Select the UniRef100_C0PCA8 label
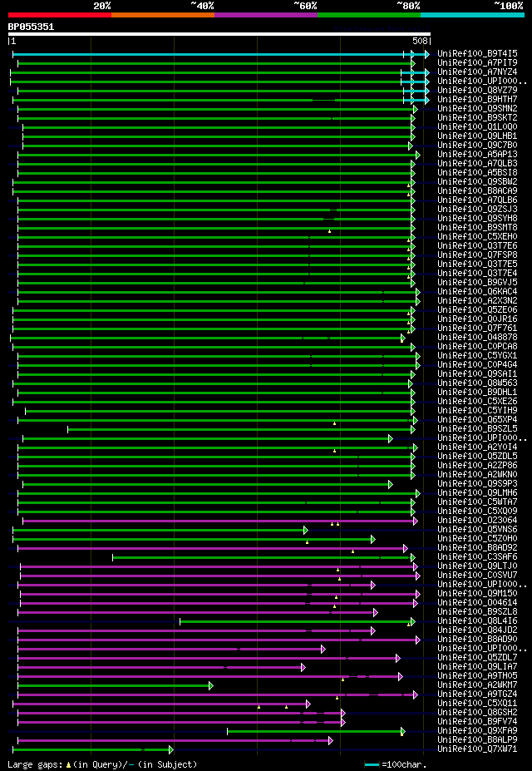Image resolution: width=532 pixels, height=771 pixels. point(477,347)
